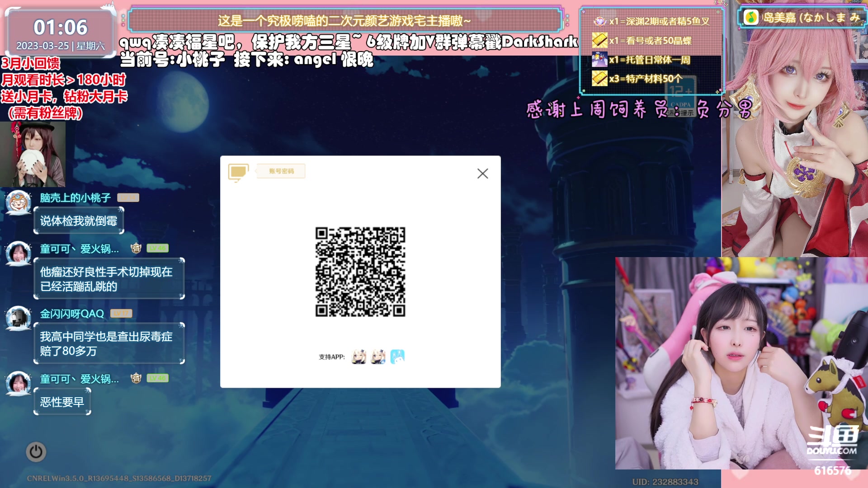The height and width of the screenshot is (488, 868).
Task: Click the login QR code image
Action: click(x=360, y=272)
